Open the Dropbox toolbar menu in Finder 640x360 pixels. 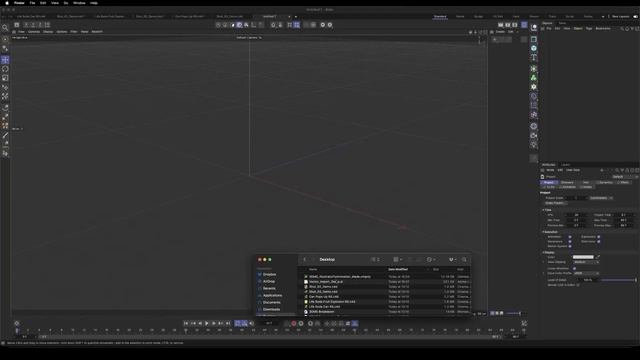click(452, 260)
